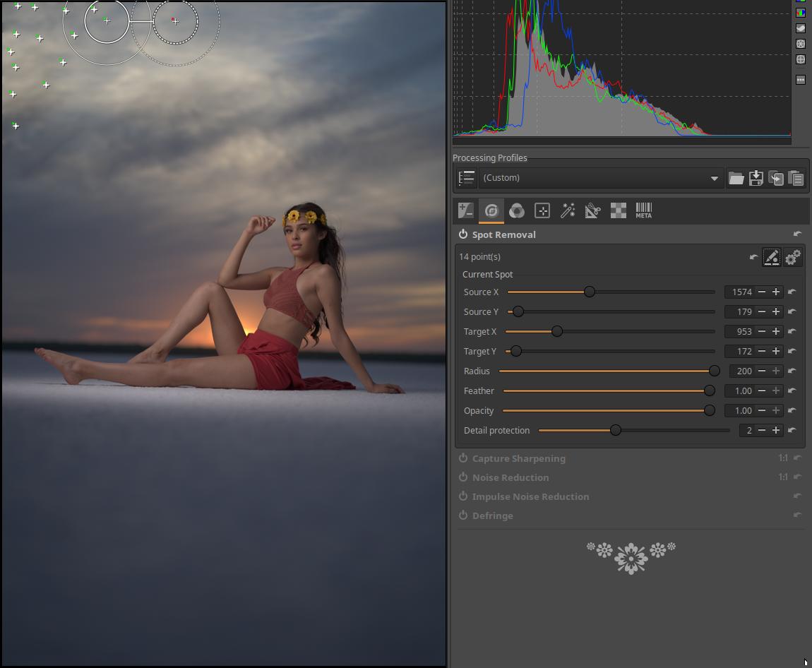Save the current processing profile
Viewport: 812px width, 668px height.
(756, 178)
